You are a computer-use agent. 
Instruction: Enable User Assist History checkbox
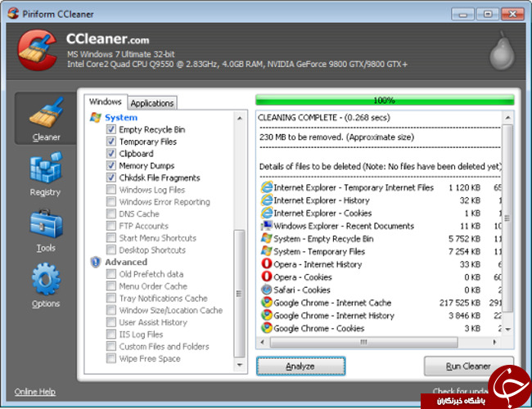point(111,321)
